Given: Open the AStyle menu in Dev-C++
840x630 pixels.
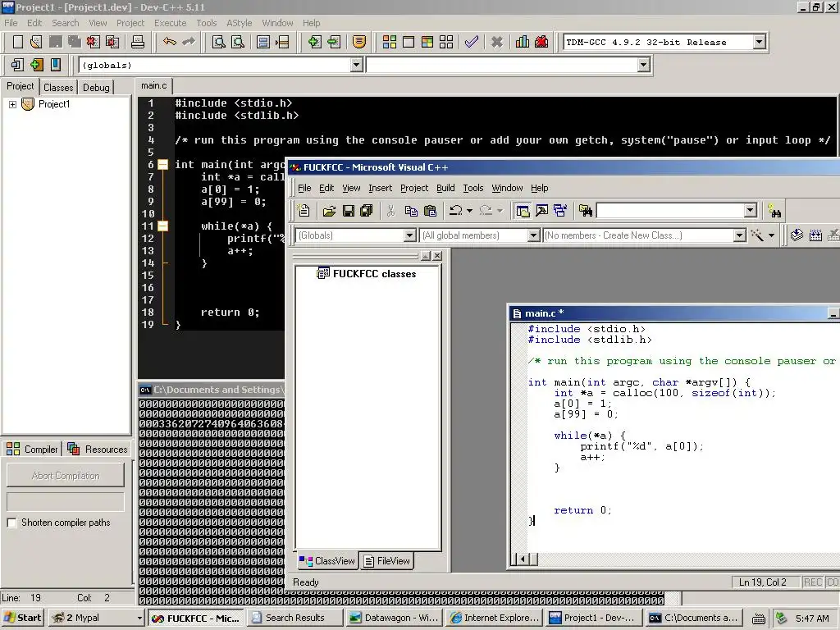Looking at the screenshot, I should [x=239, y=23].
